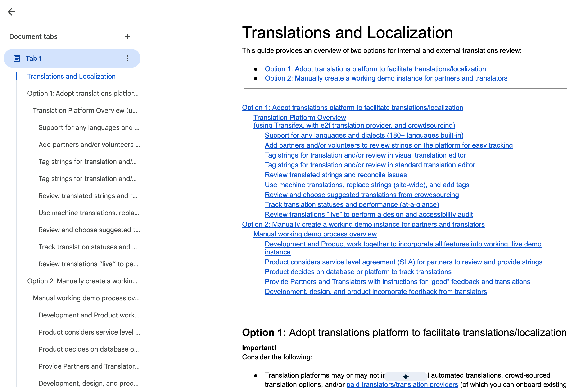Open Translation Platform Overview outline entry
The height and width of the screenshot is (389, 588).
click(85, 110)
